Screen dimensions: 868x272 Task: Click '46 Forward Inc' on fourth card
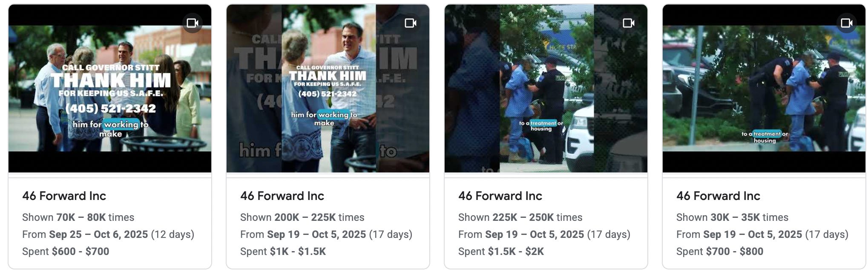718,196
